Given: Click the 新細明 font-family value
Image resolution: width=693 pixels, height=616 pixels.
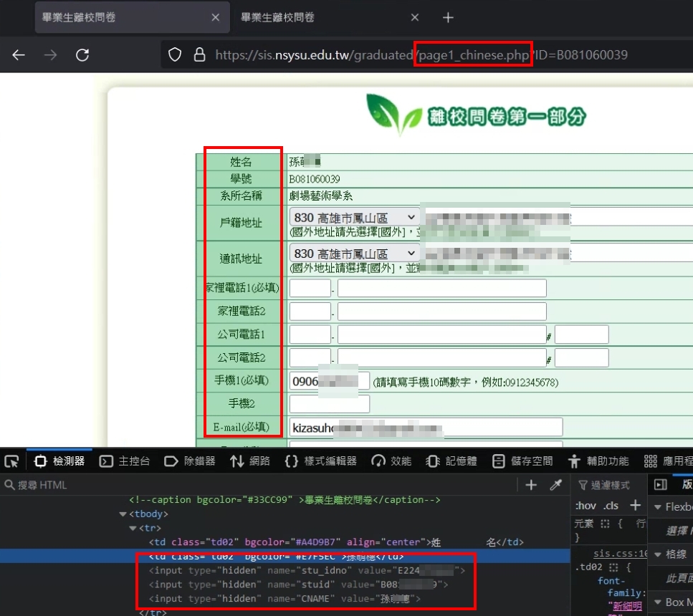Looking at the screenshot, I should pos(627,606).
